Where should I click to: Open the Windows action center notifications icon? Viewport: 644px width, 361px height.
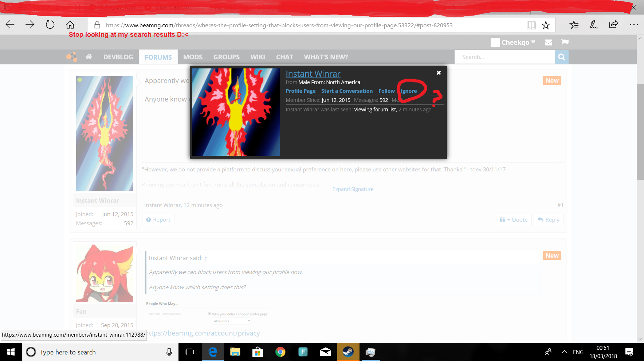pyautogui.click(x=629, y=352)
